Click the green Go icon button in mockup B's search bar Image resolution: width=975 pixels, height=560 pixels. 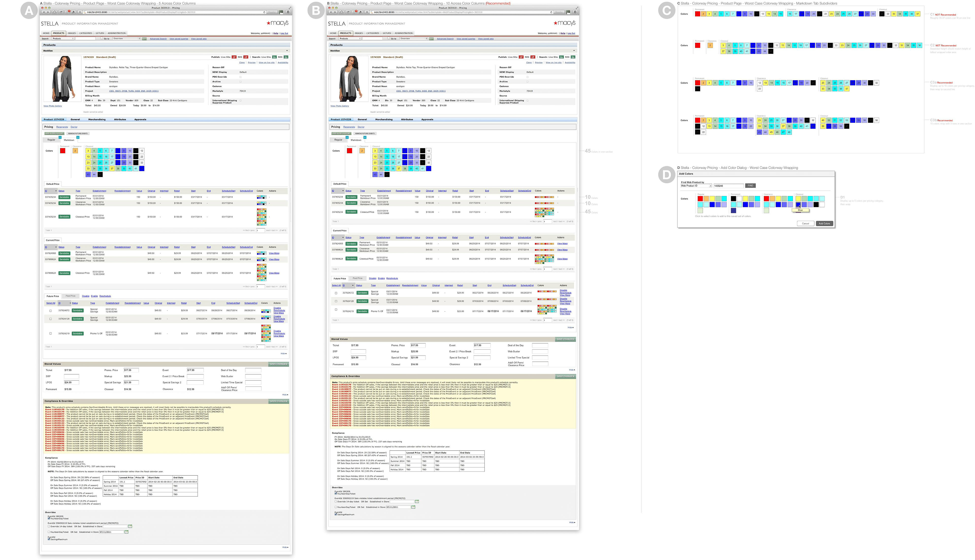coord(431,39)
